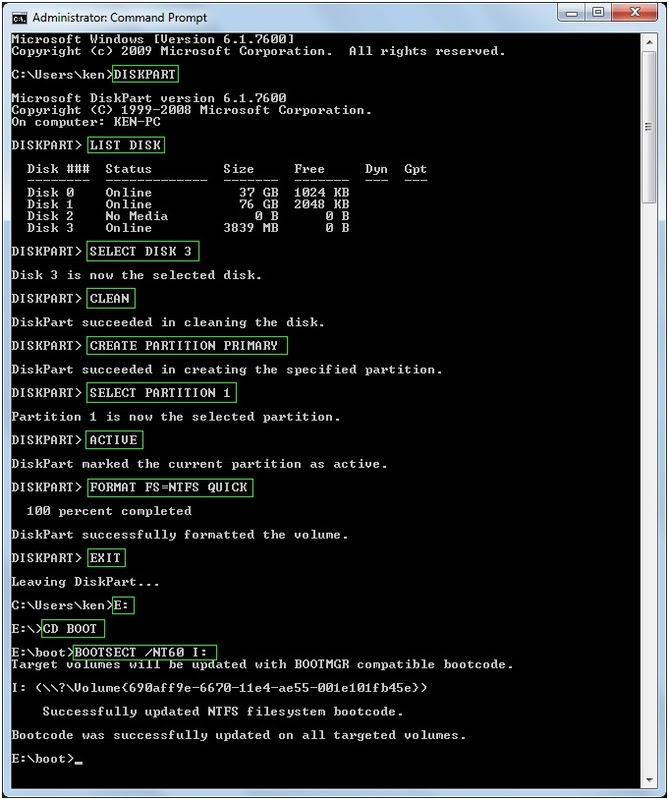
Task: Click the 'Status' column header
Action: tap(129, 169)
